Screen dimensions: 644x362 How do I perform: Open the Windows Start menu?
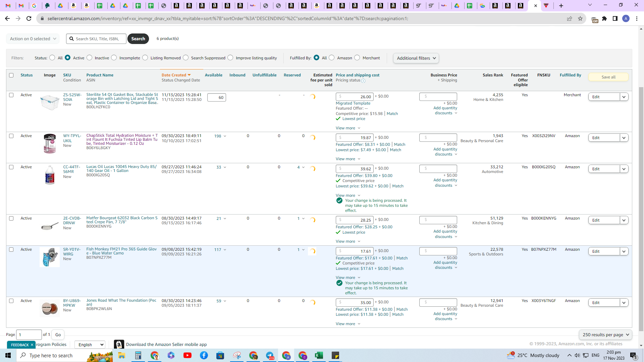click(8, 355)
